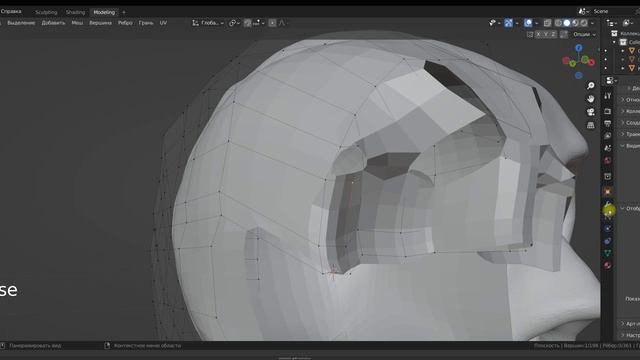Toggle the camera view icon
Image resolution: width=640 pixels, height=360 pixels.
pos(591,112)
